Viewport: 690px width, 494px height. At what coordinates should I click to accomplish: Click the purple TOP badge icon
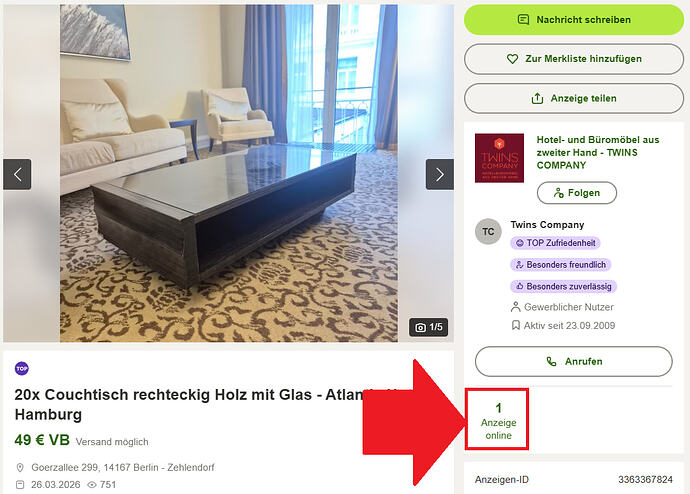tap(22, 368)
